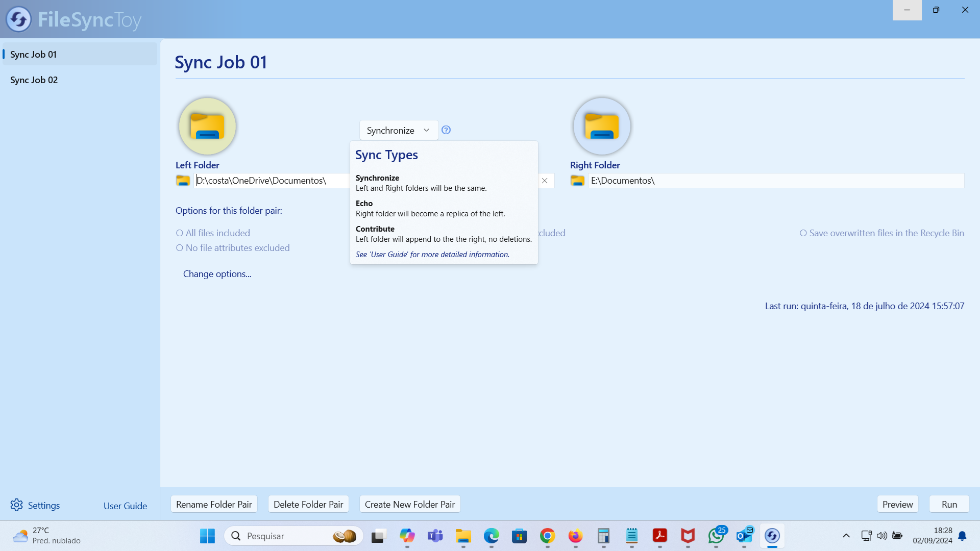Open the Change options link

tap(217, 274)
